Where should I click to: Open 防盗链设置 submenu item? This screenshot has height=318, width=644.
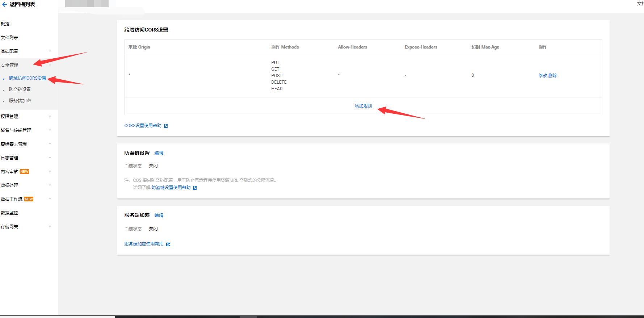click(x=20, y=89)
